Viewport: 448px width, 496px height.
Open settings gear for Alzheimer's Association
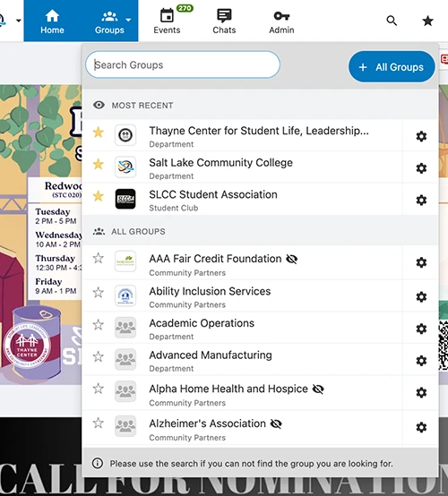(x=421, y=427)
